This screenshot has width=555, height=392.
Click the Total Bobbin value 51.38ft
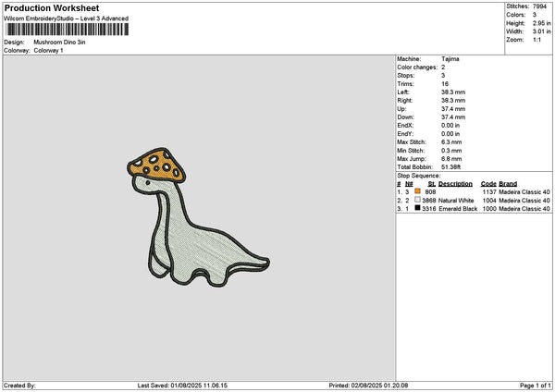pos(451,167)
